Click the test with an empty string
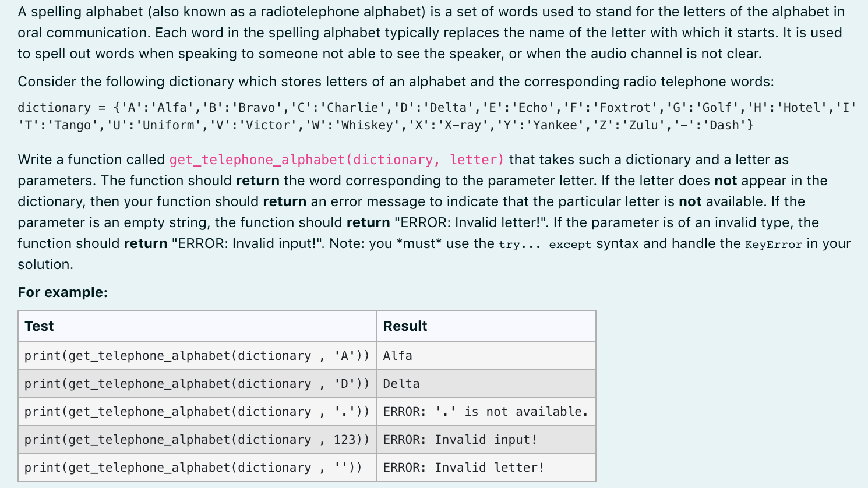868x488 pixels. [196, 467]
